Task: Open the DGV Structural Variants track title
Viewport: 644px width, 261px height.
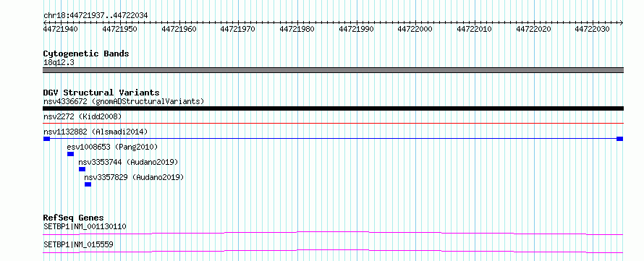Action: click(101, 93)
